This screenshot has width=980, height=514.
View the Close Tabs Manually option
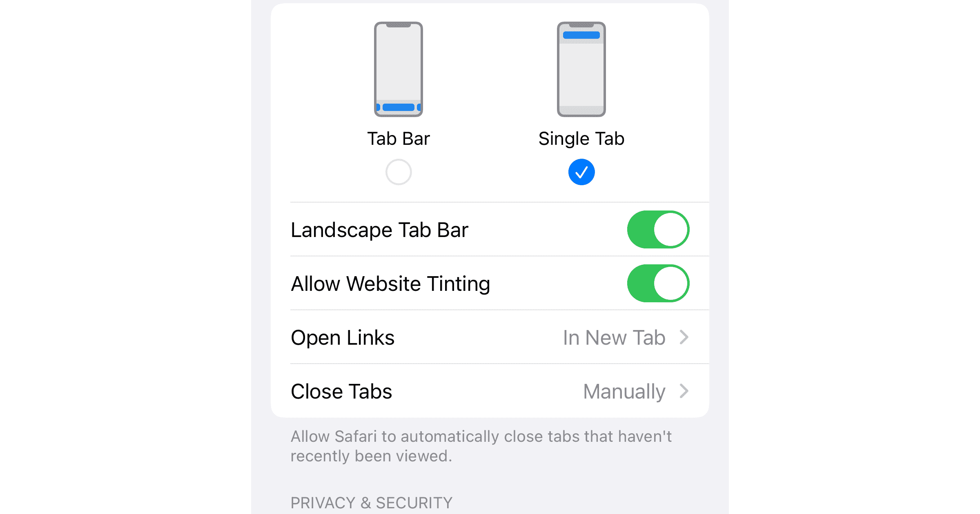pos(490,391)
